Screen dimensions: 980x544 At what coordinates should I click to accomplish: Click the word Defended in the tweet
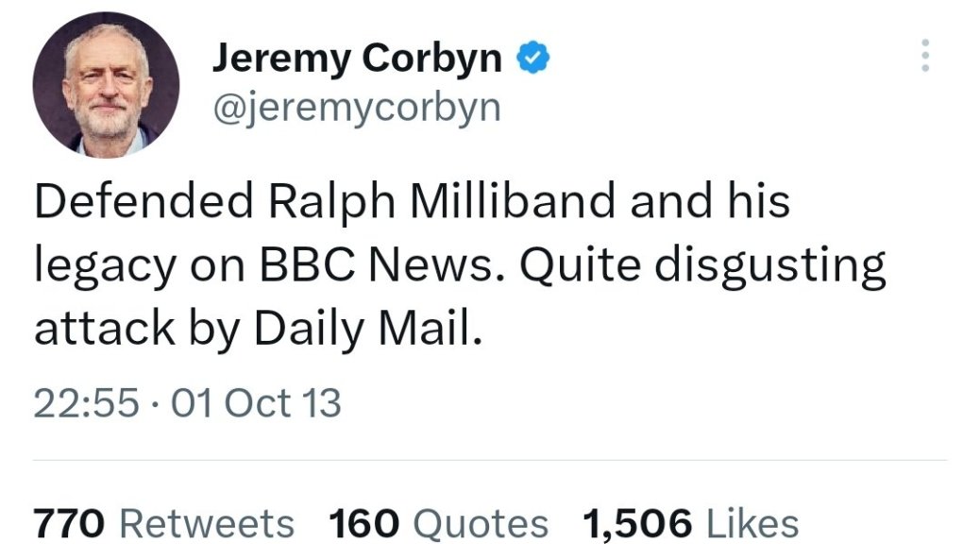(144, 203)
